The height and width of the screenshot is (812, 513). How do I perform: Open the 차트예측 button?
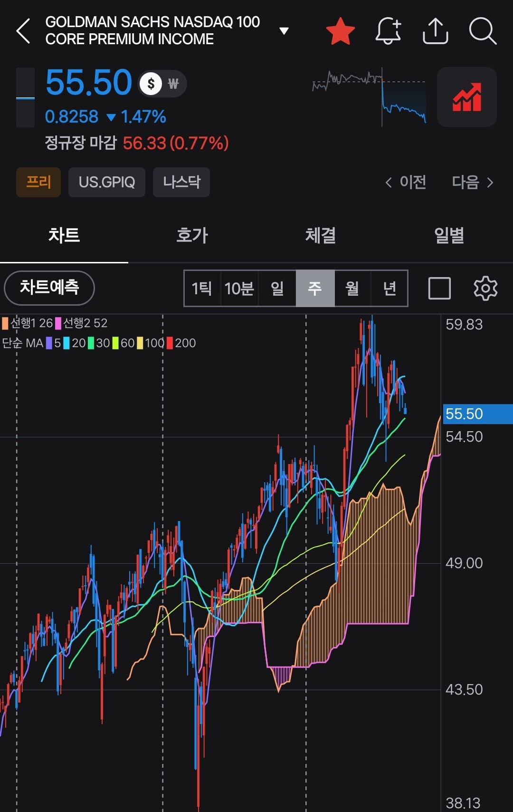(49, 288)
